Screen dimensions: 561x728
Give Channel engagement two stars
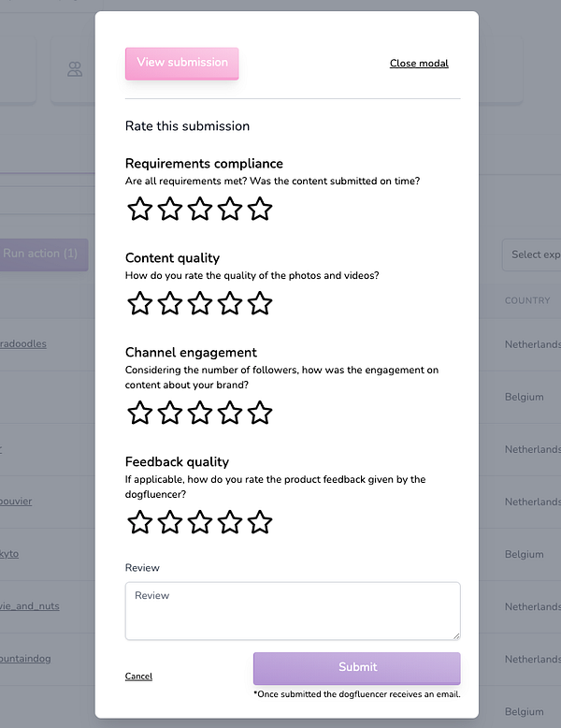click(x=169, y=413)
